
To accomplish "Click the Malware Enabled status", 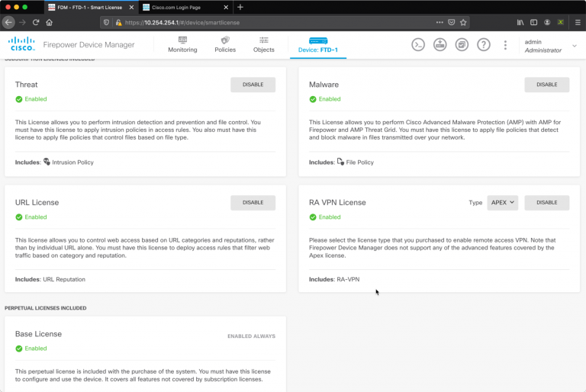I will [x=325, y=99].
